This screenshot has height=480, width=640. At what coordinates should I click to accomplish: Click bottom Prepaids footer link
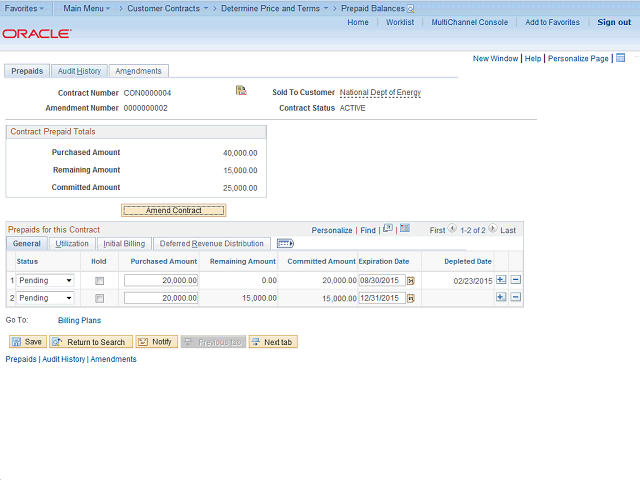point(21,359)
